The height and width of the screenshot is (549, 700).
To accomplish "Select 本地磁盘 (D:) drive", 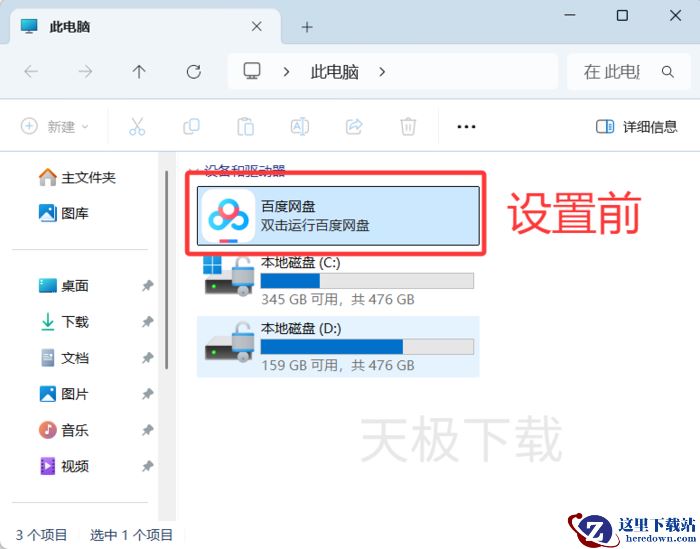I will tap(338, 347).
